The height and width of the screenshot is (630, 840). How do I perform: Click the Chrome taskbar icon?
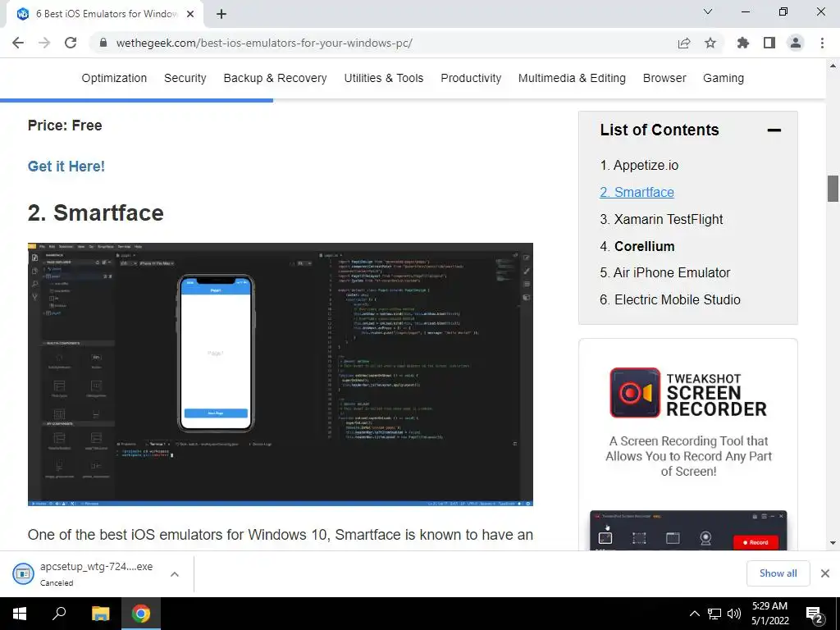point(141,614)
